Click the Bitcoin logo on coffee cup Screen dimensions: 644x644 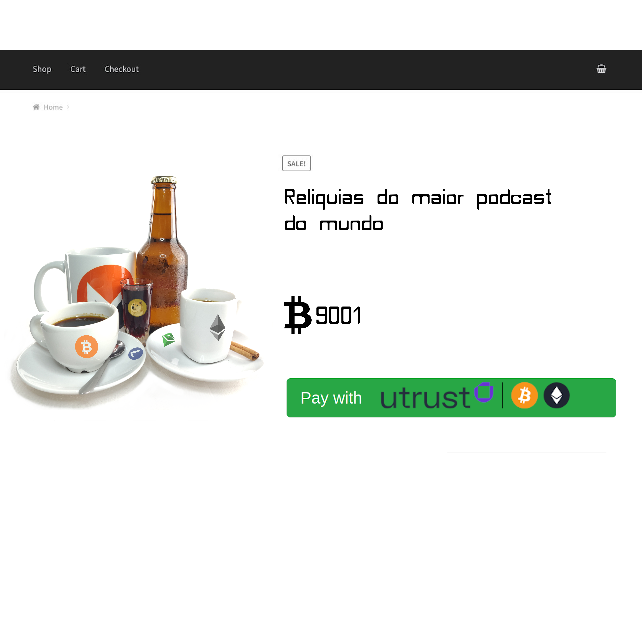point(86,347)
